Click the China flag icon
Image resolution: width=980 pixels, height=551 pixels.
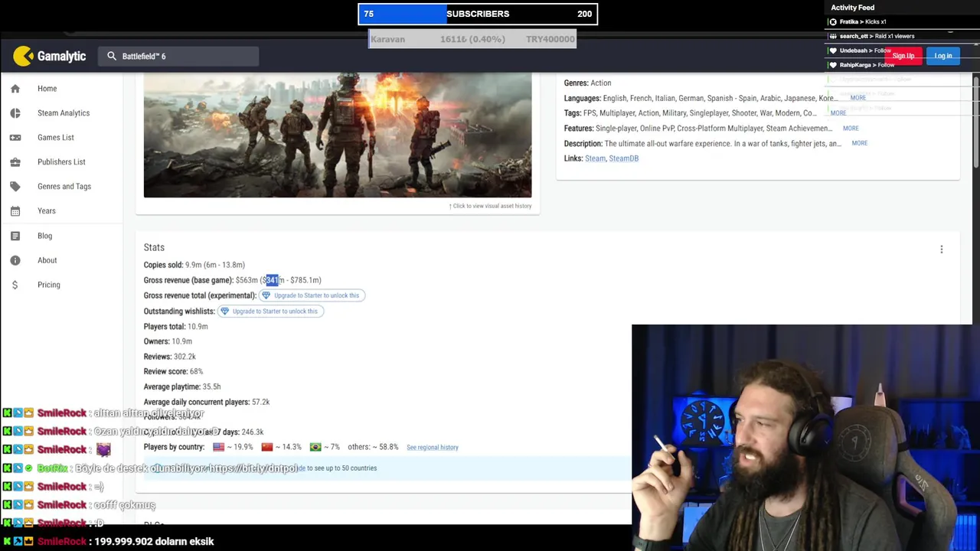click(267, 447)
